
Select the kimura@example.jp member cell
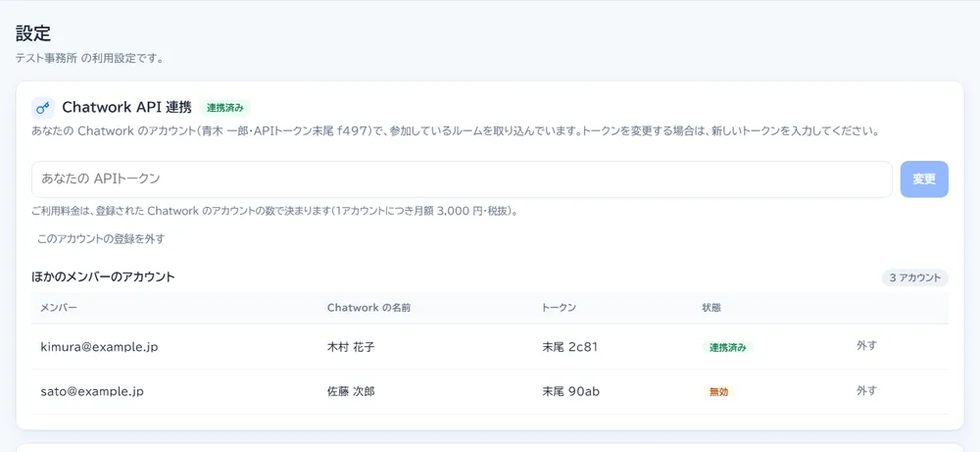click(99, 347)
